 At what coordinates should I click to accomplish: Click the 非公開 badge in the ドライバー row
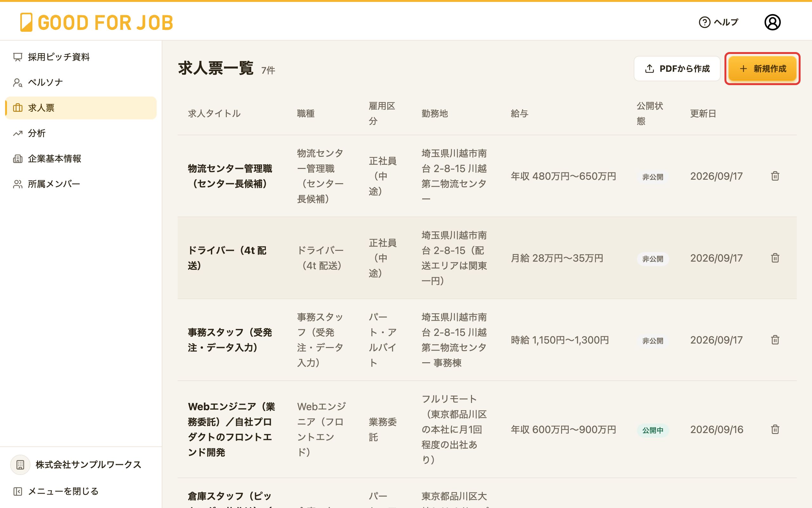pyautogui.click(x=653, y=259)
